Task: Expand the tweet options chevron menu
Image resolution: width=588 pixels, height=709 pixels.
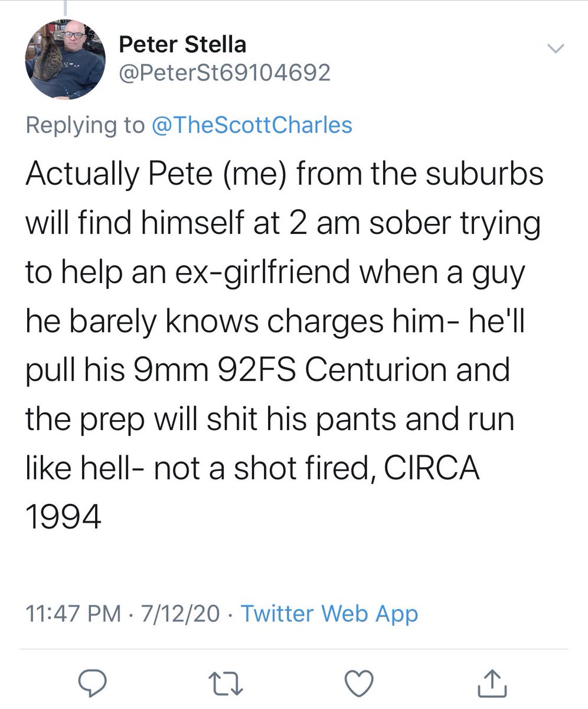Action: point(556,49)
